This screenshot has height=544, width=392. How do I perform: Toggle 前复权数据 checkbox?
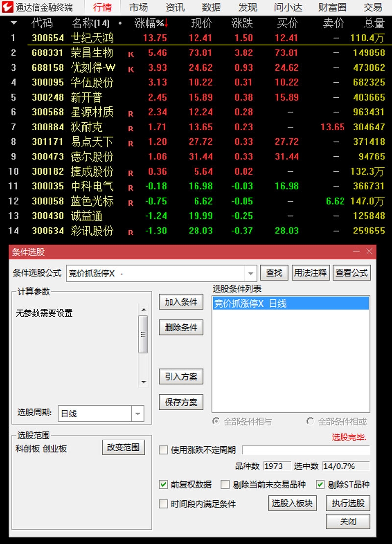(x=163, y=484)
